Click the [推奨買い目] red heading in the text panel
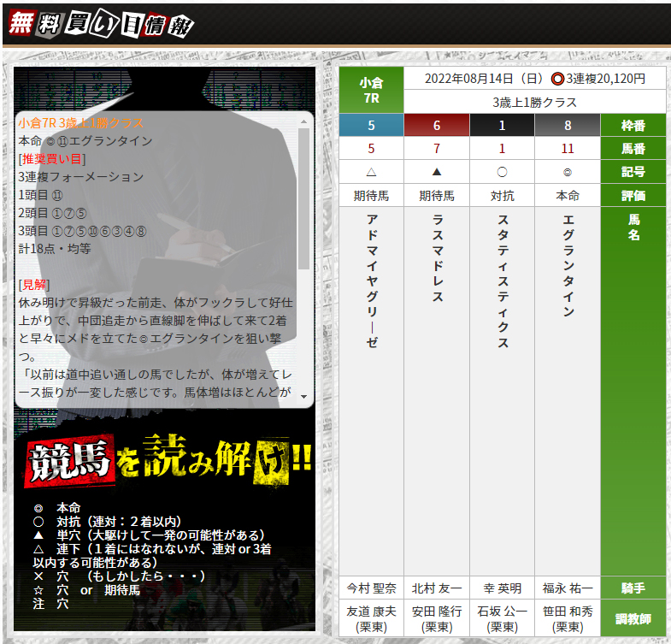 point(52,158)
